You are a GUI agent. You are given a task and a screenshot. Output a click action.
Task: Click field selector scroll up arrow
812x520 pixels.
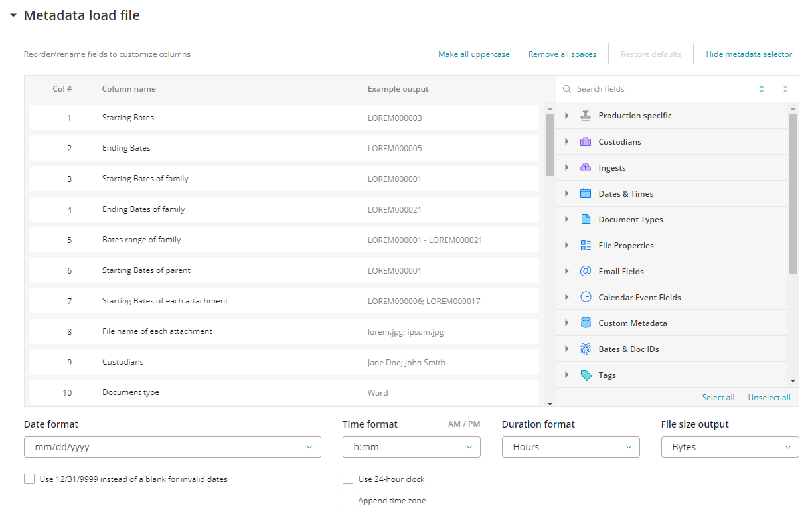tap(793, 108)
